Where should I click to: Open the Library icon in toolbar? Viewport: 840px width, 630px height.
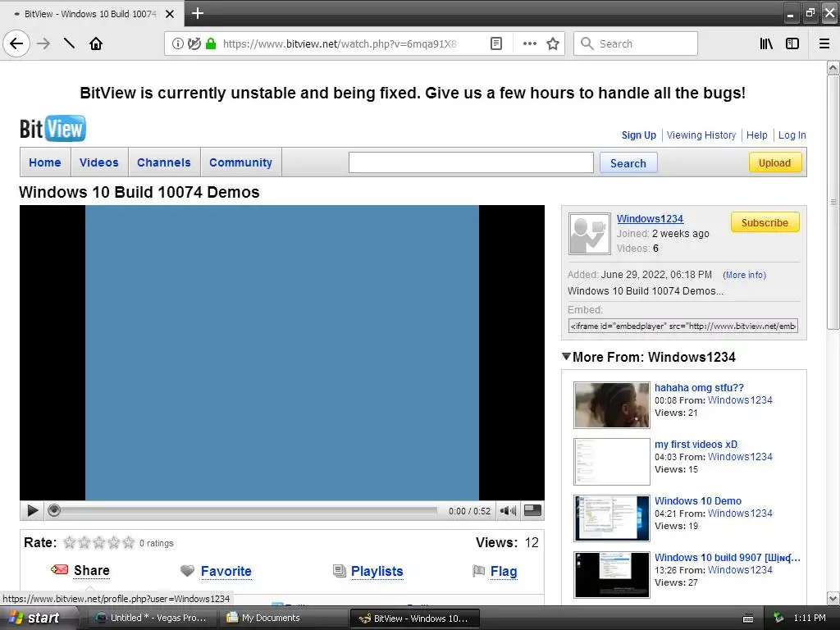[x=766, y=44]
